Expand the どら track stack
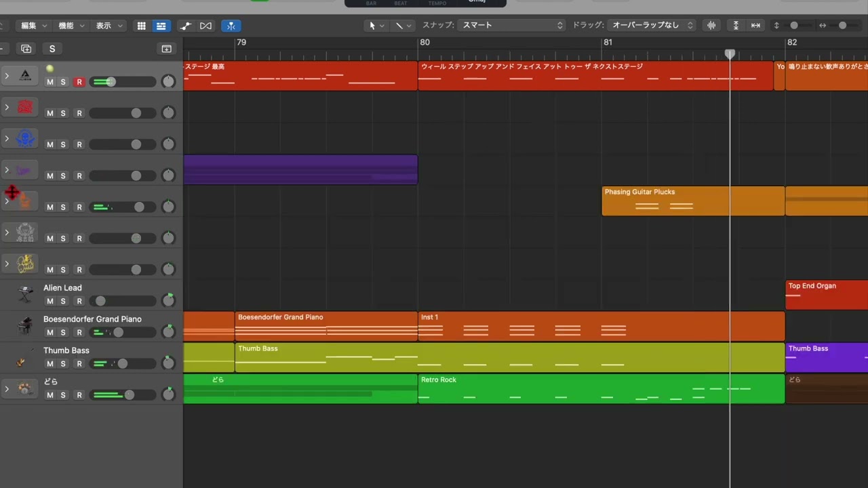This screenshot has height=488, width=868. pos(7,389)
